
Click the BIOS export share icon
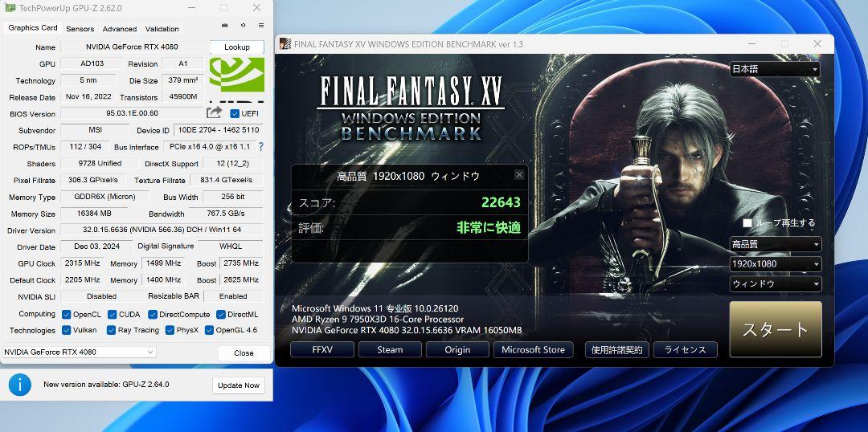214,113
